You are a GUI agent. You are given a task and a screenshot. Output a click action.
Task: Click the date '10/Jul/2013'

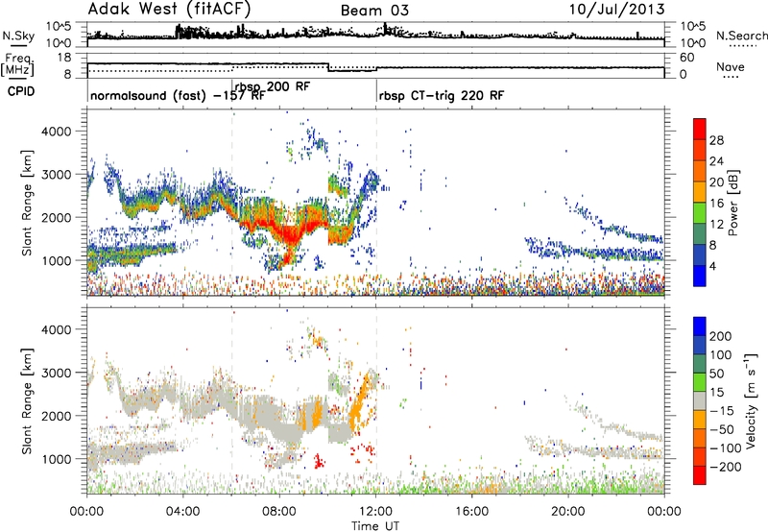click(x=616, y=10)
